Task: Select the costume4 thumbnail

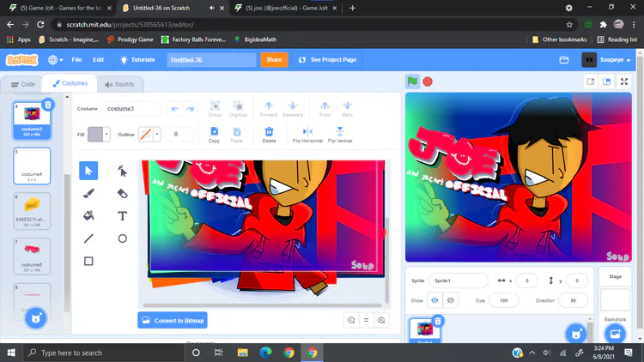Action: tap(32, 166)
